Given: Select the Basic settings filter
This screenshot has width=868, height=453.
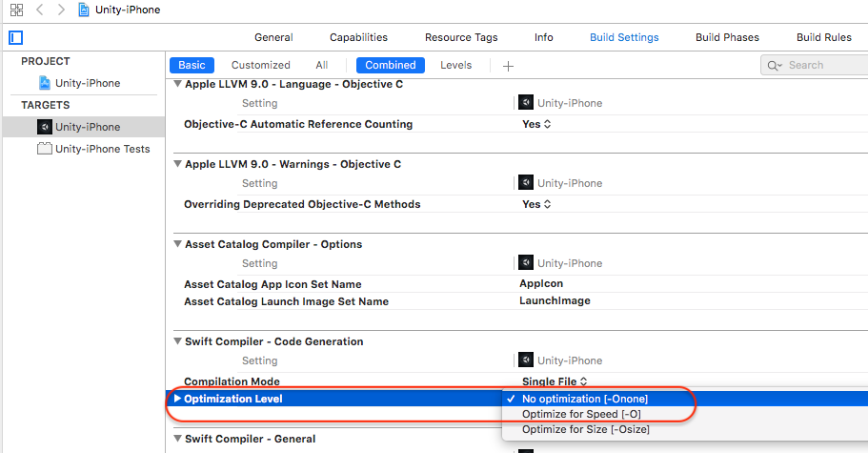Looking at the screenshot, I should (192, 65).
